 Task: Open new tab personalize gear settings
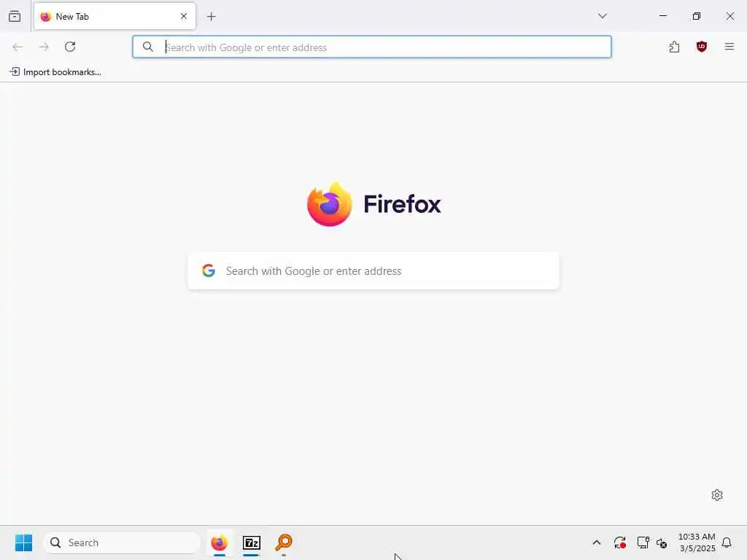pyautogui.click(x=717, y=495)
